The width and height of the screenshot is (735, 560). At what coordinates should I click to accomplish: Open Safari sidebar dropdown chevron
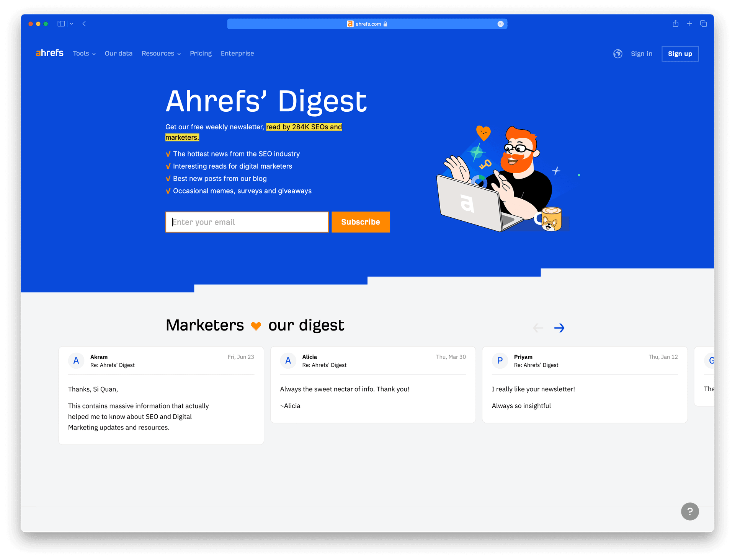72,24
